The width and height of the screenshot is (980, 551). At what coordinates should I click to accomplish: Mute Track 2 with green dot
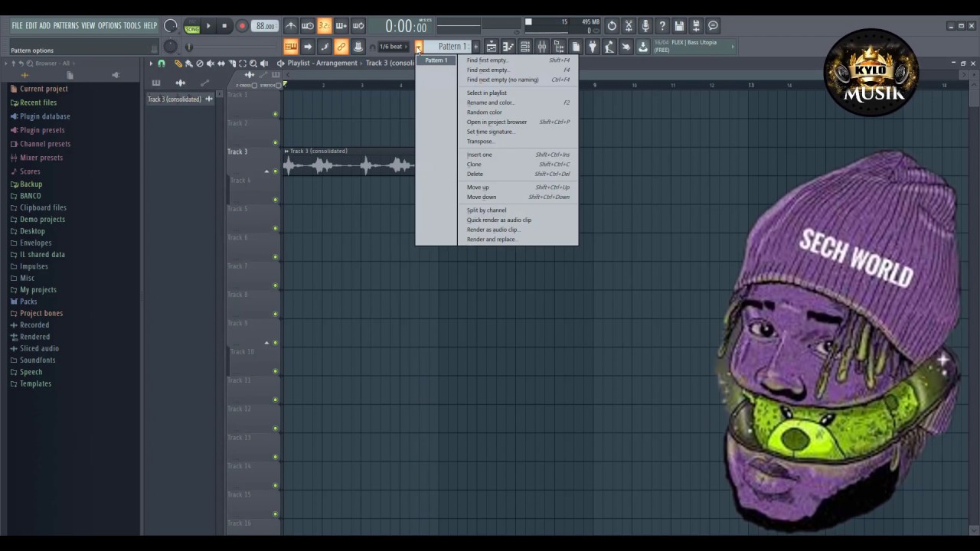[x=275, y=142]
